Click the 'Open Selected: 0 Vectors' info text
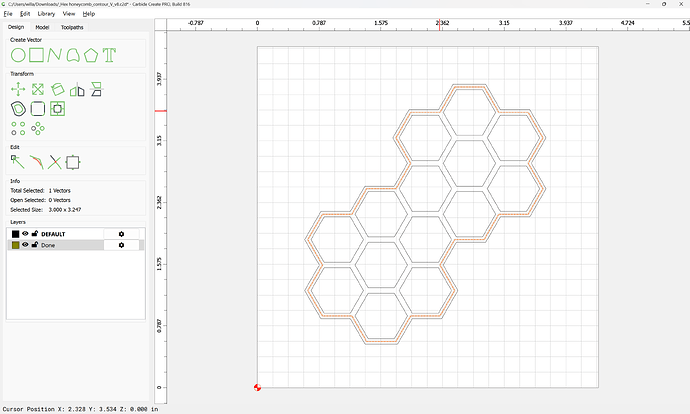 40,200
